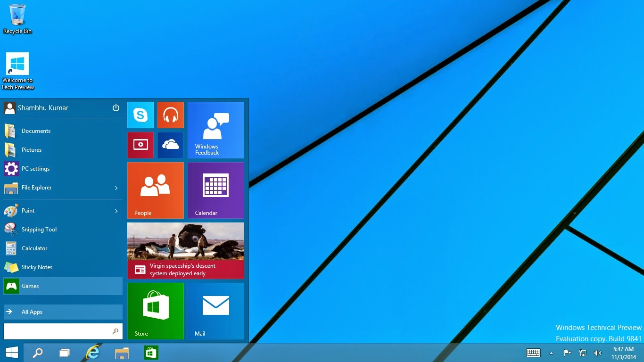Launch the Store tile in Start menu
The image size is (644, 362).
tap(156, 311)
